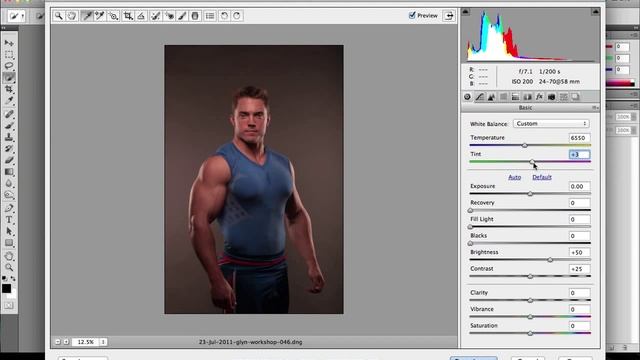640x360 pixels.
Task: Click the Contrast value field +25
Action: click(579, 269)
